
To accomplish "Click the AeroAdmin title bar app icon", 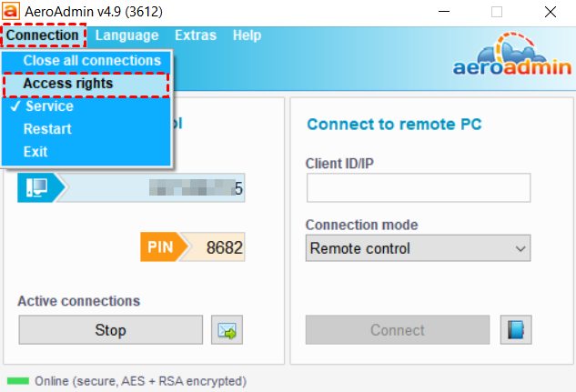I will coord(10,11).
